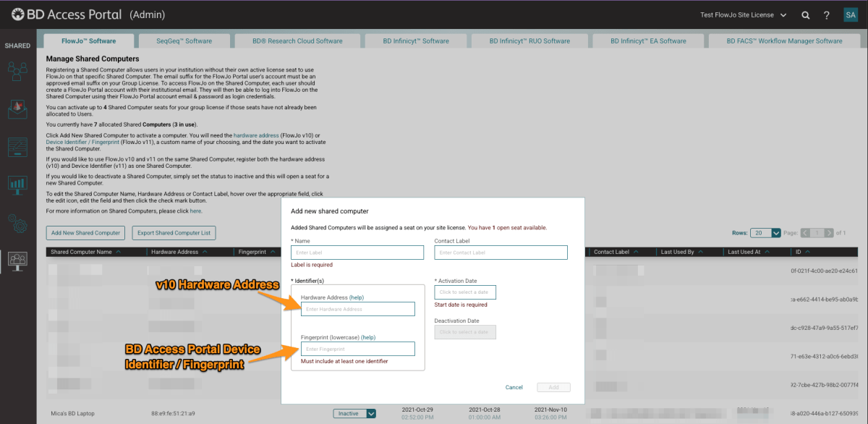The image size is (868, 424).
Task: Click the Add New Shared Computer button
Action: tap(85, 232)
